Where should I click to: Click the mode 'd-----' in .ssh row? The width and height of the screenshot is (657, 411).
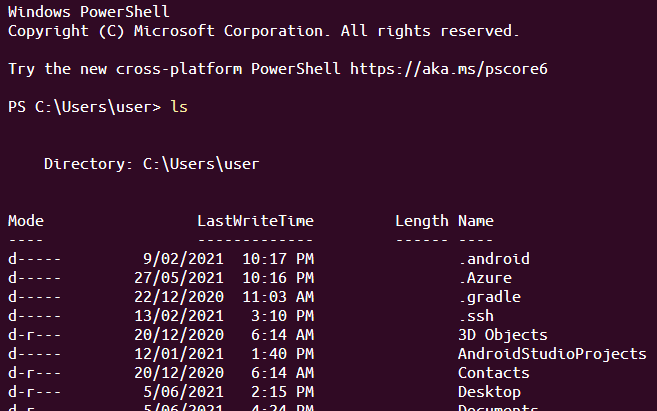tap(35, 316)
